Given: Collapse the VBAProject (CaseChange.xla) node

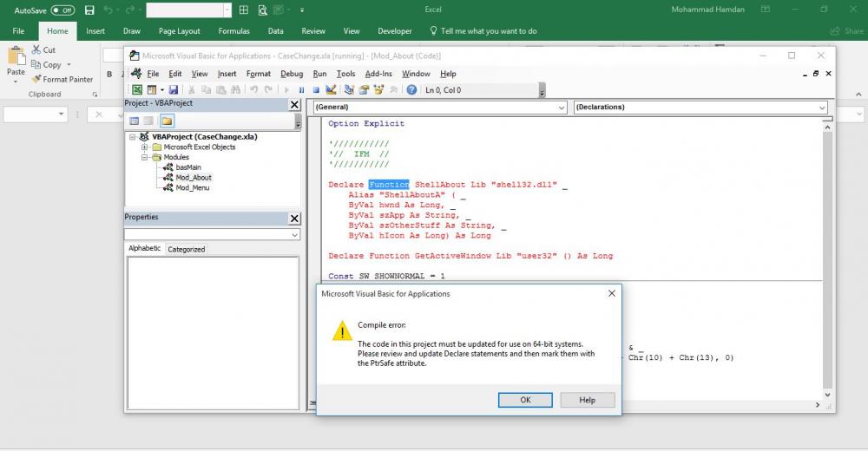Looking at the screenshot, I should click(x=132, y=137).
